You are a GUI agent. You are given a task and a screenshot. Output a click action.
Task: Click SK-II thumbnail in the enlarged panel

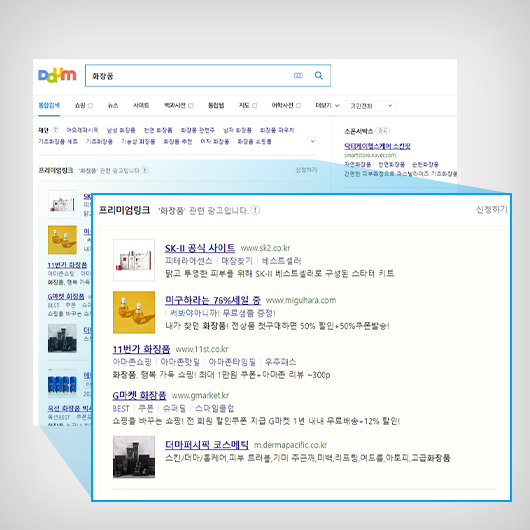tap(134, 260)
